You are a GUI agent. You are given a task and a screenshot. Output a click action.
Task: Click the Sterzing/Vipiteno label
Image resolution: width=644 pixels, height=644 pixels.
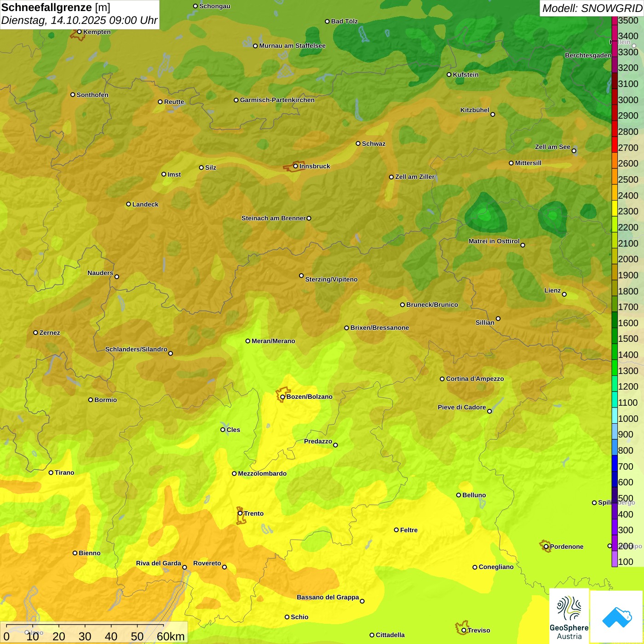331,279
